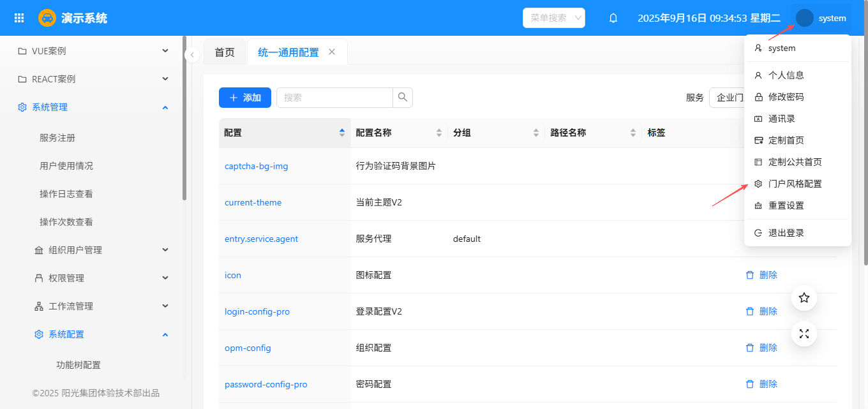Sort the 配置 column
This screenshot has height=409, width=868.
(x=341, y=133)
